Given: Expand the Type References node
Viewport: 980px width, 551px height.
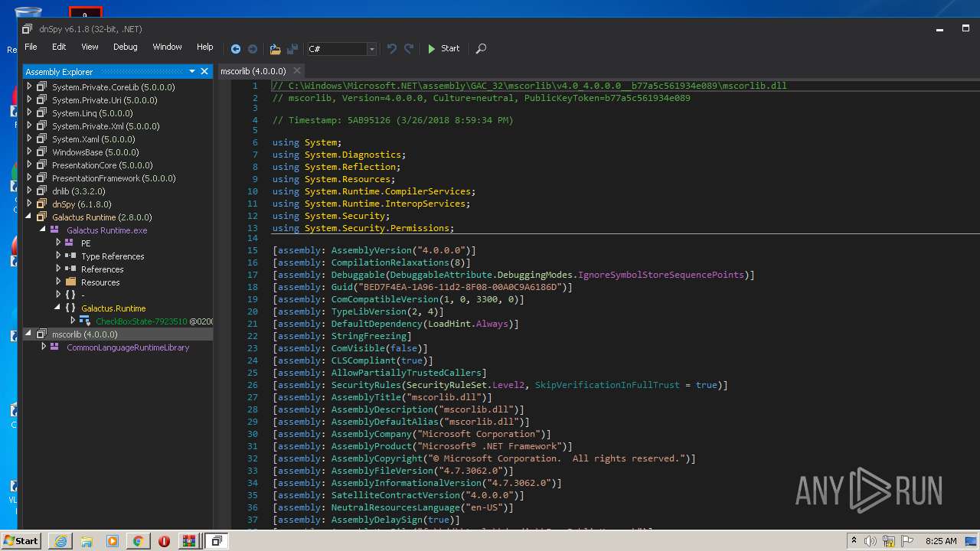Looking at the screenshot, I should tap(58, 256).
